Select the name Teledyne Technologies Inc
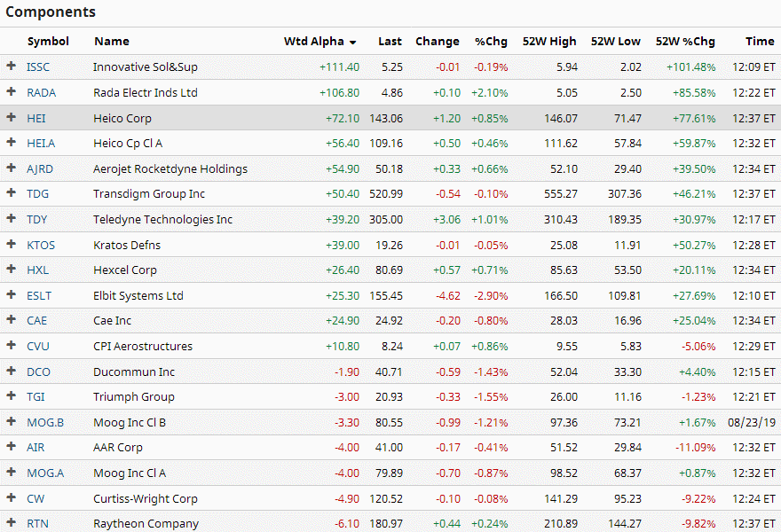 tap(163, 220)
